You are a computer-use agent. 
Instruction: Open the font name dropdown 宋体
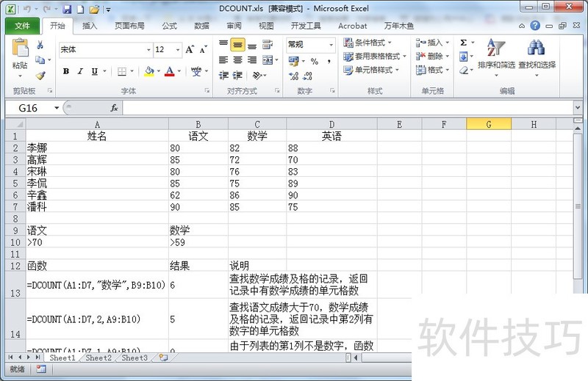(148, 49)
